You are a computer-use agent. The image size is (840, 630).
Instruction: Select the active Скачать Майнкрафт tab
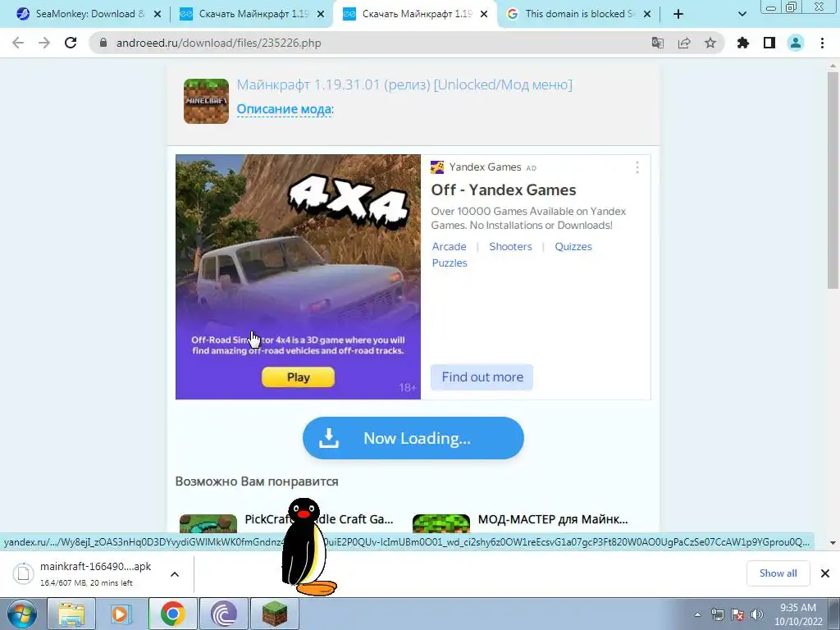pyautogui.click(x=415, y=14)
